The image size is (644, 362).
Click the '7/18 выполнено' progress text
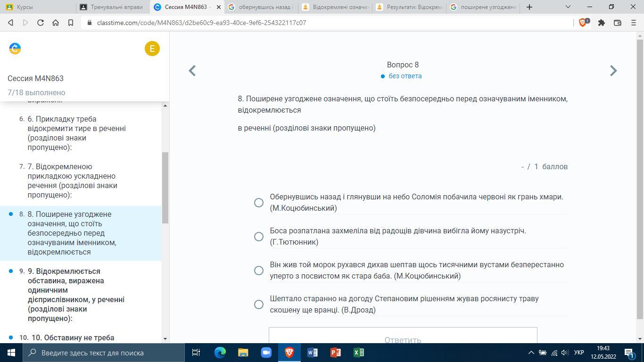click(x=36, y=93)
